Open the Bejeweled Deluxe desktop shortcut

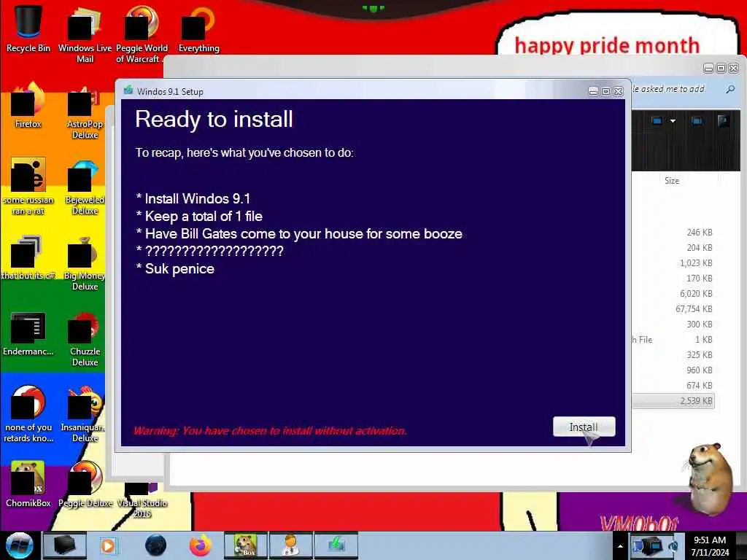(x=85, y=186)
